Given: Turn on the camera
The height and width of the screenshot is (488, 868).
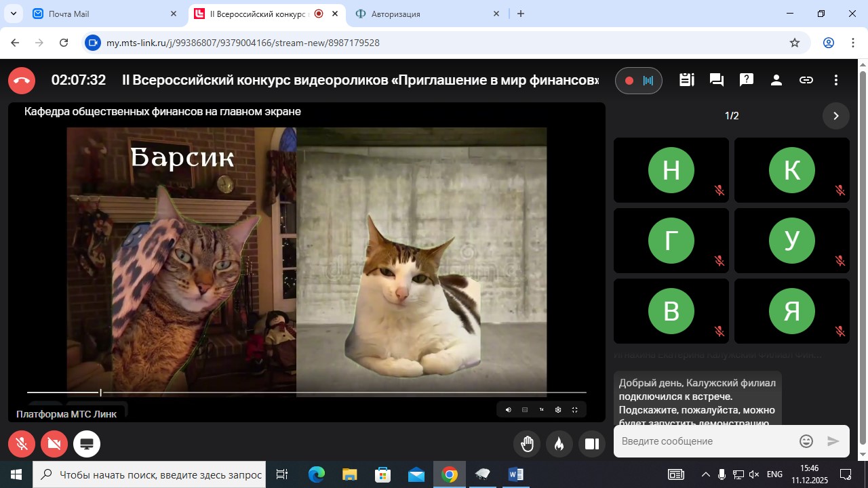Looking at the screenshot, I should coord(54,444).
